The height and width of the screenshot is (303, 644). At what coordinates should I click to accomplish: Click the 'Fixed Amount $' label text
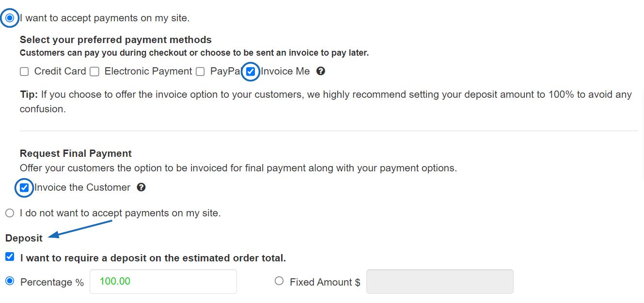pyautogui.click(x=325, y=282)
